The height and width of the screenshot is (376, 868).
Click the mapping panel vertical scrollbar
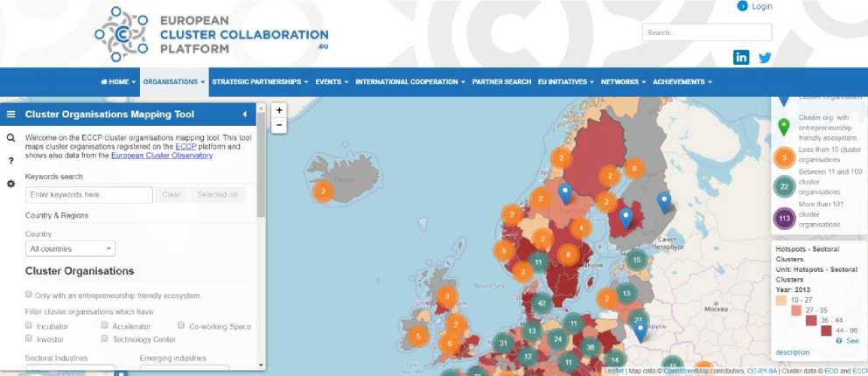(262, 164)
